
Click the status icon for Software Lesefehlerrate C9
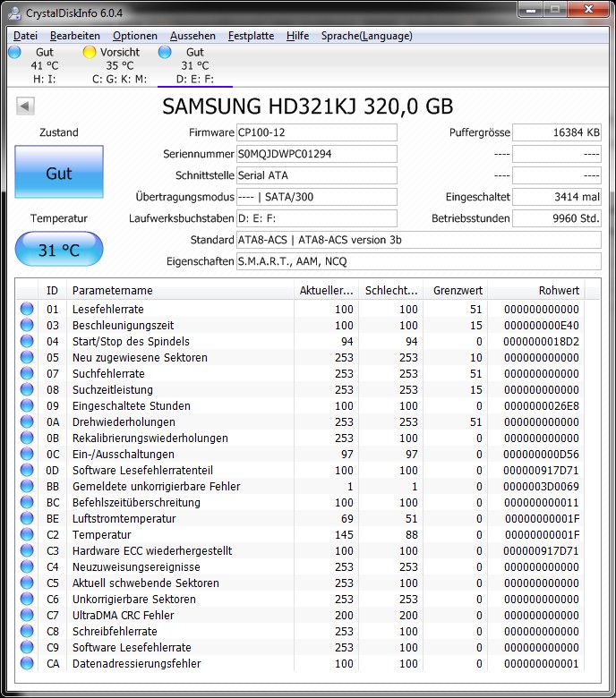coord(27,647)
